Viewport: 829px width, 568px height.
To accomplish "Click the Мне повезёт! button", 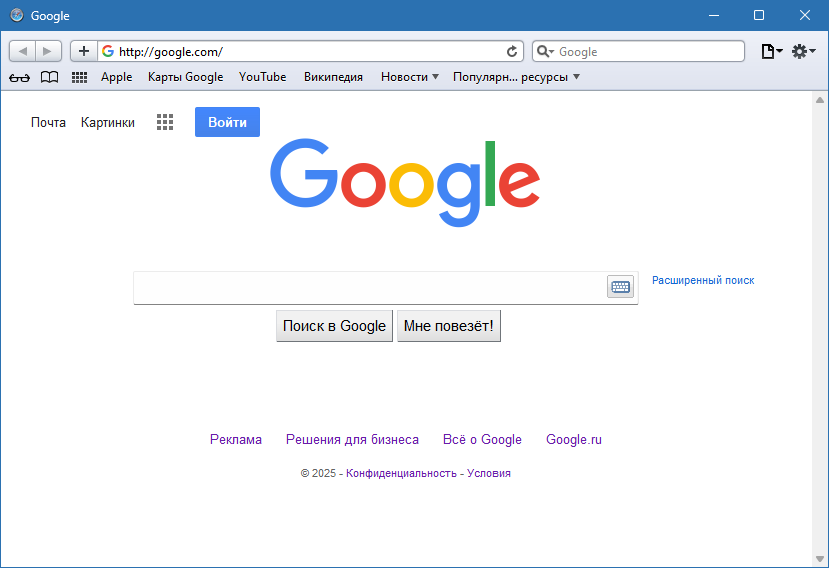I will (x=448, y=326).
